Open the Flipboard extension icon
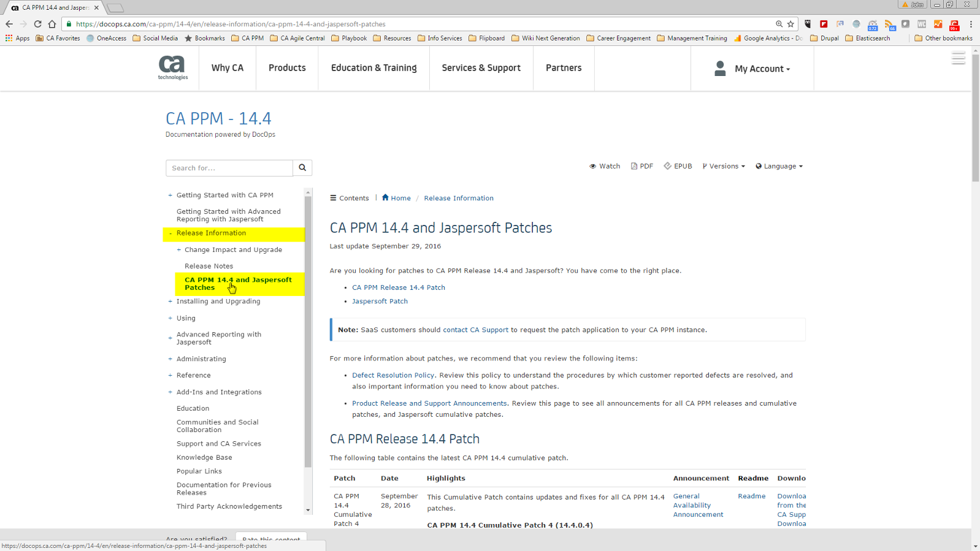This screenshot has width=980, height=551. pos(824,24)
